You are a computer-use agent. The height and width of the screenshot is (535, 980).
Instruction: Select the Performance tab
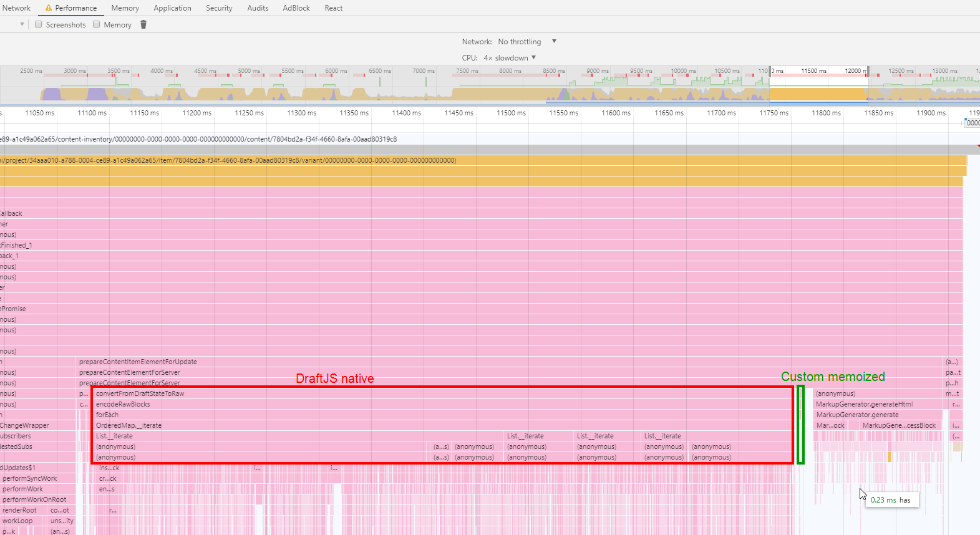pyautogui.click(x=70, y=8)
